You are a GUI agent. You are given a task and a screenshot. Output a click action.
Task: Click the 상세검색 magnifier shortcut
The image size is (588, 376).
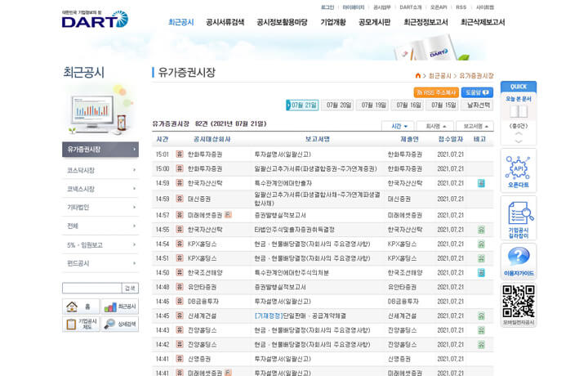(x=119, y=325)
